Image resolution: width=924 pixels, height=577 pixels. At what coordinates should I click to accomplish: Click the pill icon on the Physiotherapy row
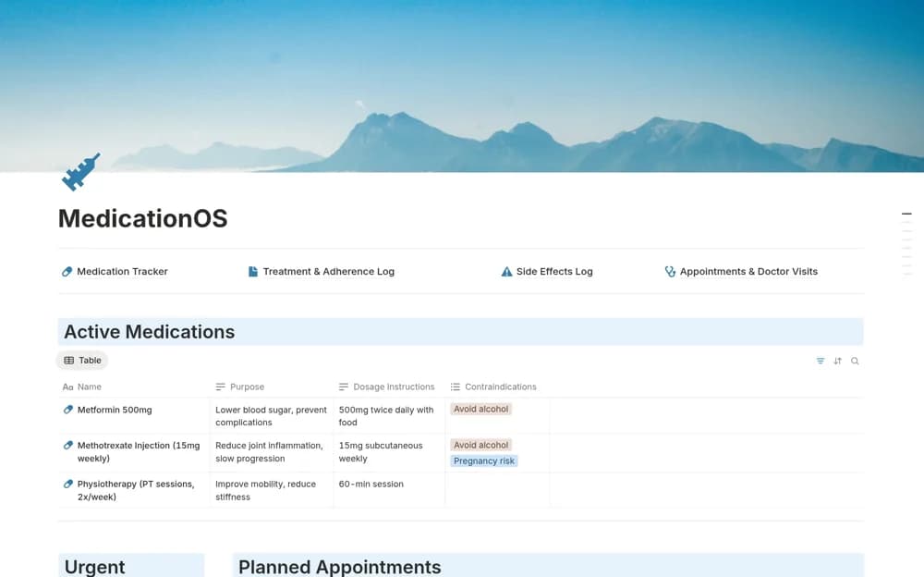click(x=68, y=484)
